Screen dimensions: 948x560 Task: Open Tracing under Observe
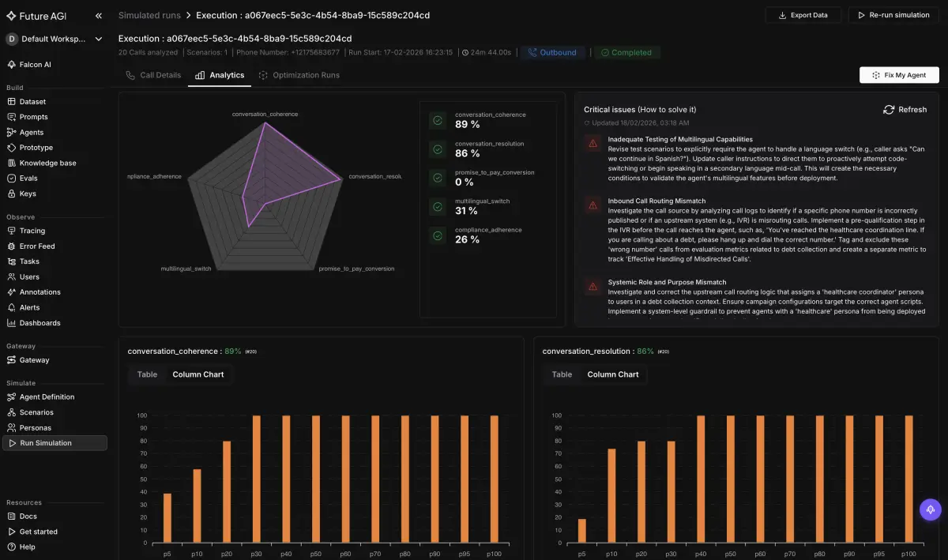pos(32,231)
